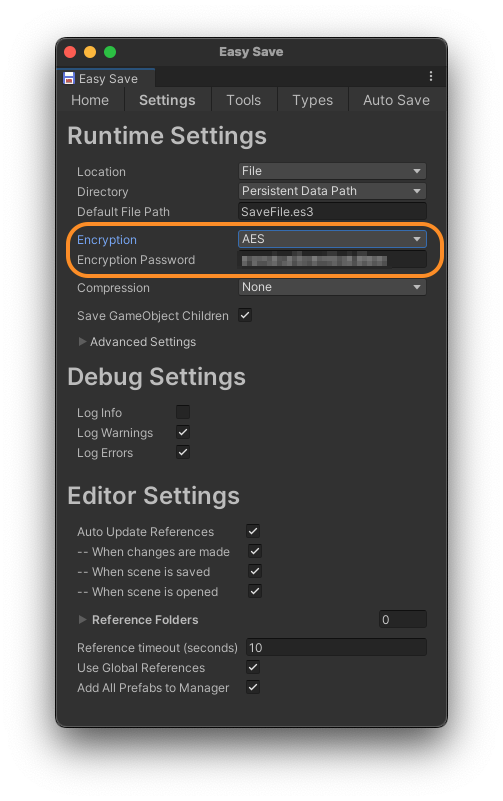Image resolution: width=503 pixels, height=801 pixels.
Task: Click the Default File Path field
Action: point(332,211)
